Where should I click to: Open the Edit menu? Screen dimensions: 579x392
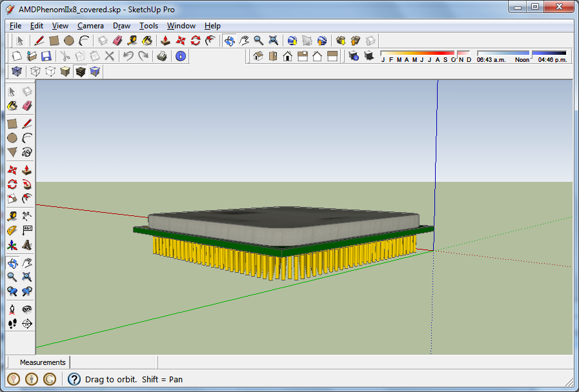pos(37,26)
